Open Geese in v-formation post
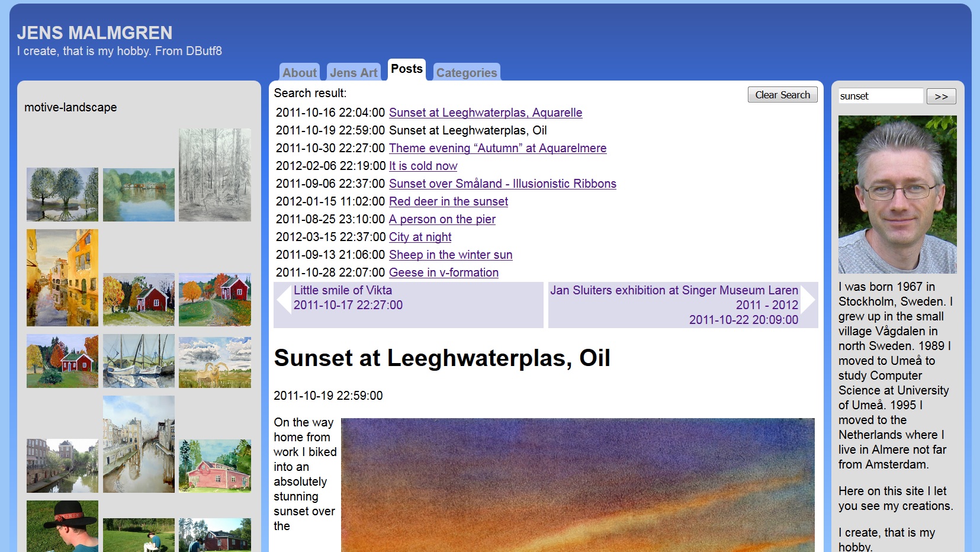Image resolution: width=980 pixels, height=552 pixels. pyautogui.click(x=444, y=272)
